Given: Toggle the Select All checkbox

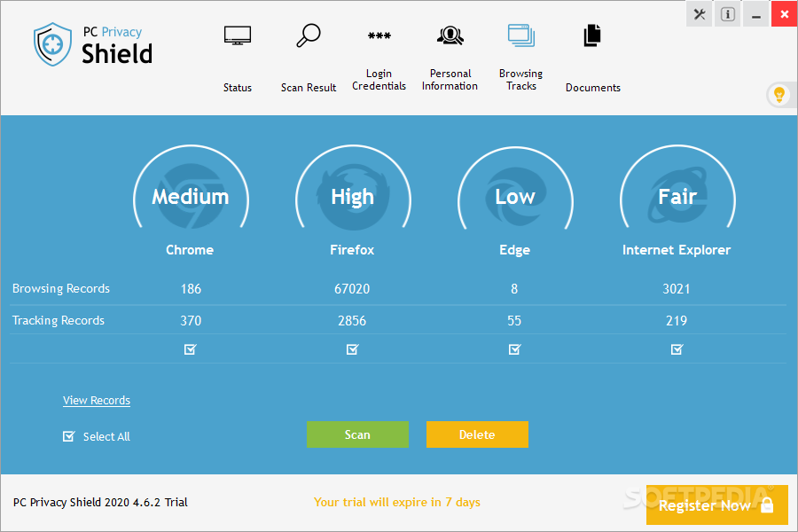Looking at the screenshot, I should [69, 436].
